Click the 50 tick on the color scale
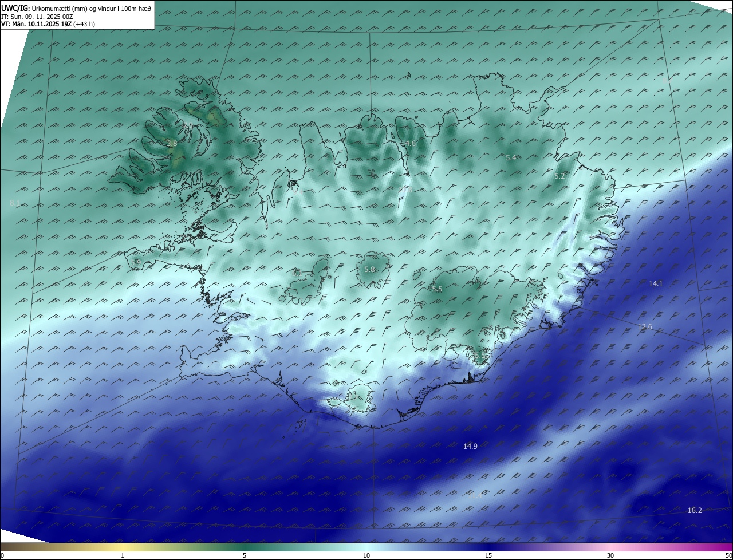 tap(728, 555)
